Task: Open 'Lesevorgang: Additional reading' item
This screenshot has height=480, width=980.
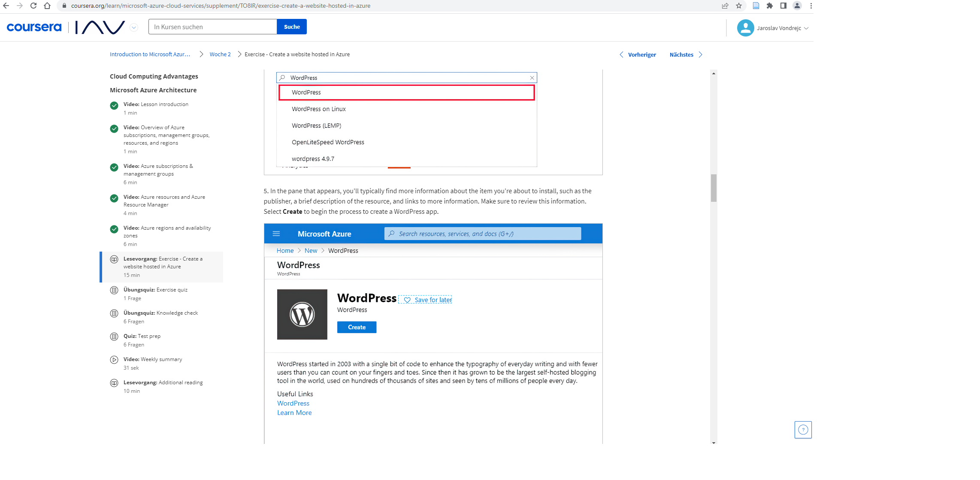Action: click(x=162, y=386)
